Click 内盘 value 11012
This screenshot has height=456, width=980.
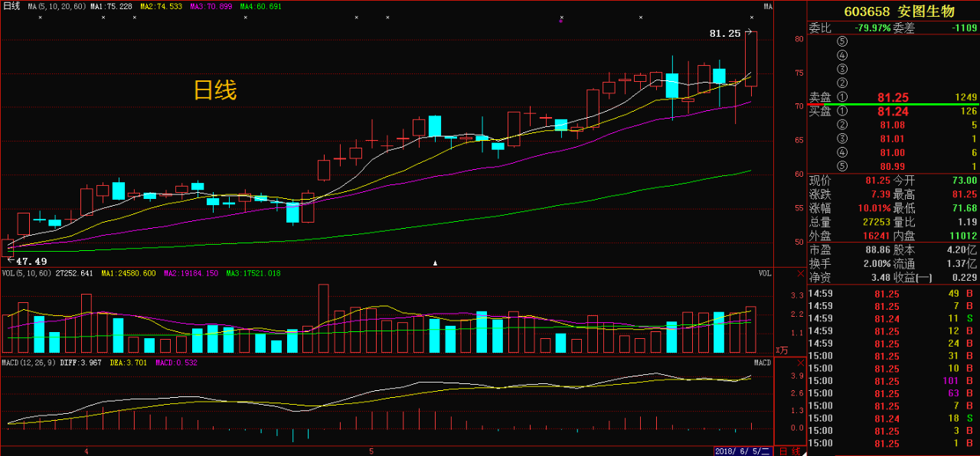click(964, 236)
